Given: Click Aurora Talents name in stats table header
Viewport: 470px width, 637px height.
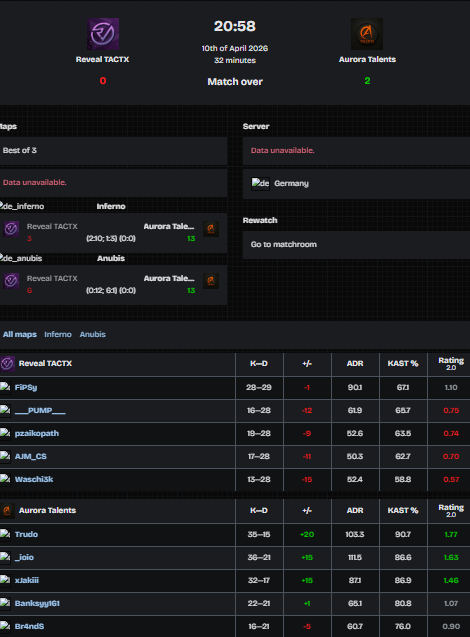Looking at the screenshot, I should [48, 511].
